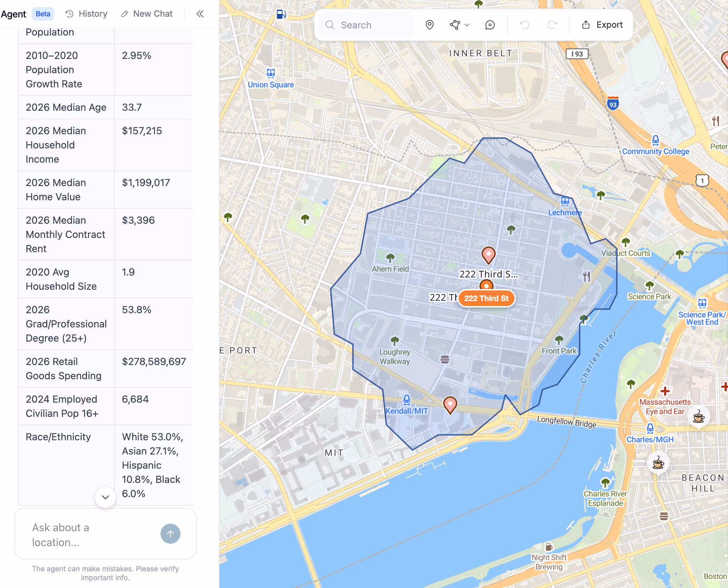Click the '$1,199,017' home value cell
Screen dimensions: 728x588
pos(146,183)
